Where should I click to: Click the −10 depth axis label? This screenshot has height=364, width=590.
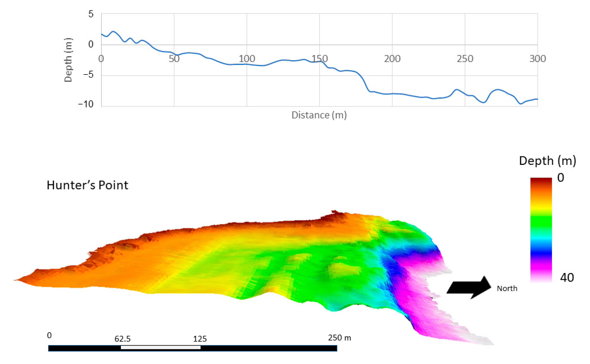click(86, 104)
